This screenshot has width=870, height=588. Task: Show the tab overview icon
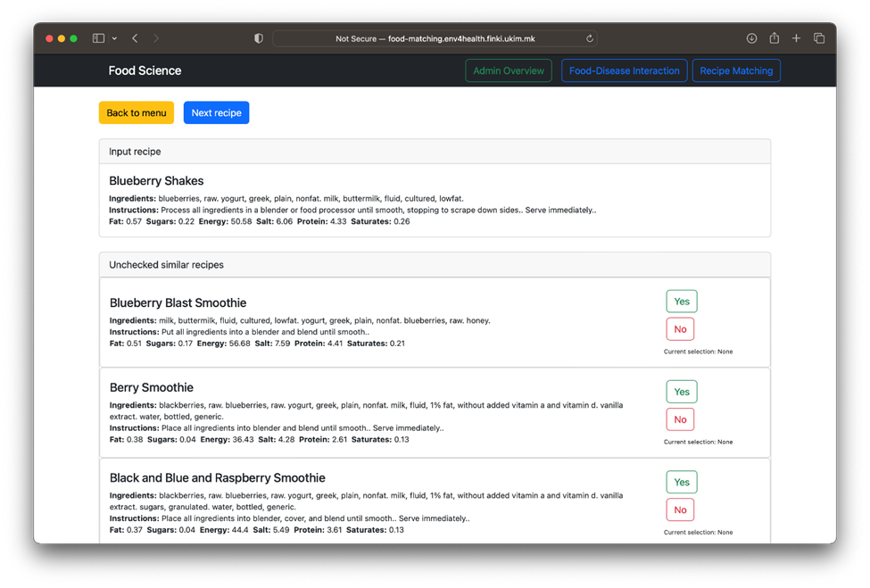(819, 38)
